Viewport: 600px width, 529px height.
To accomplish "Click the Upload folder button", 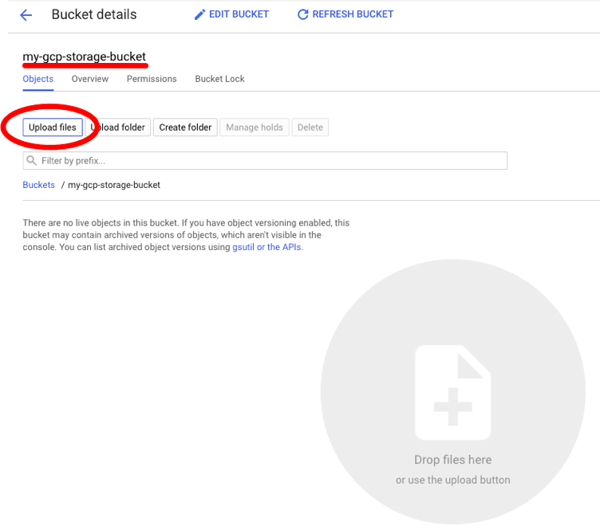I will click(119, 128).
